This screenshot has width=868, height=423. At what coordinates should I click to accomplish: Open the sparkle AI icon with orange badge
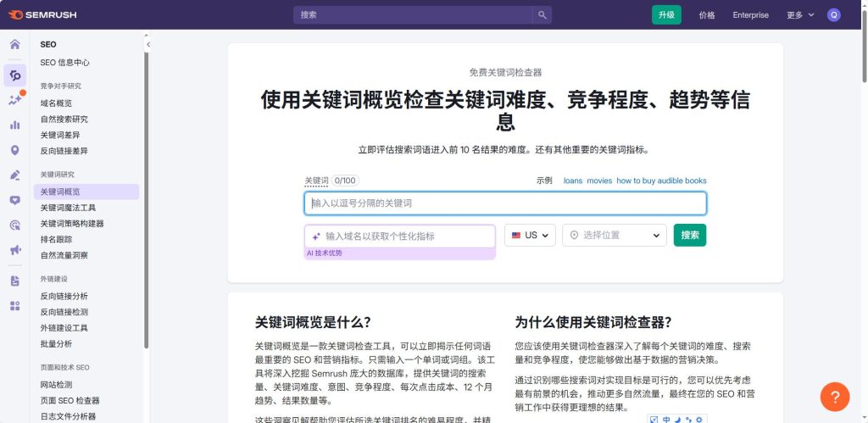pyautogui.click(x=15, y=100)
